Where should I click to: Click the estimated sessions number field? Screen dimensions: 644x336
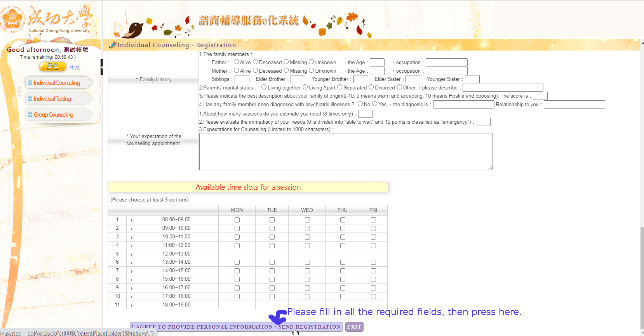point(366,114)
